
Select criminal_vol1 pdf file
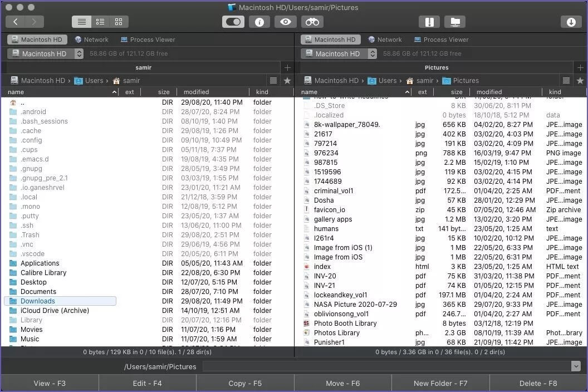click(334, 190)
